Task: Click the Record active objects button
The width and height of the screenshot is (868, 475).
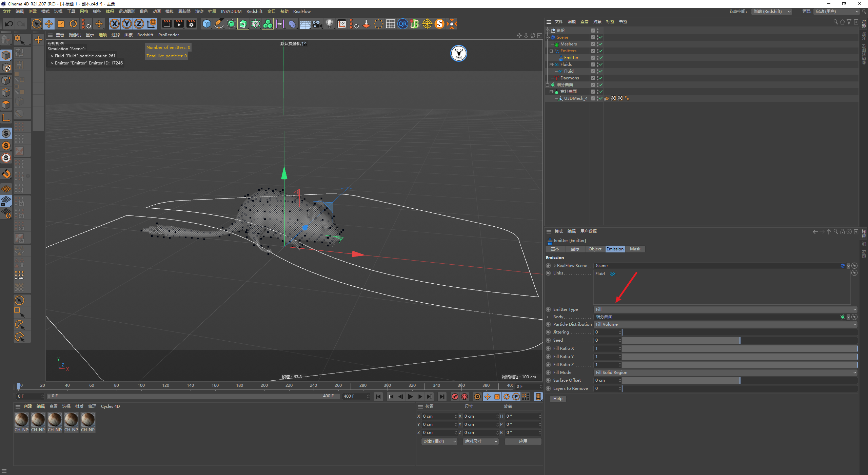Action: coord(455,397)
